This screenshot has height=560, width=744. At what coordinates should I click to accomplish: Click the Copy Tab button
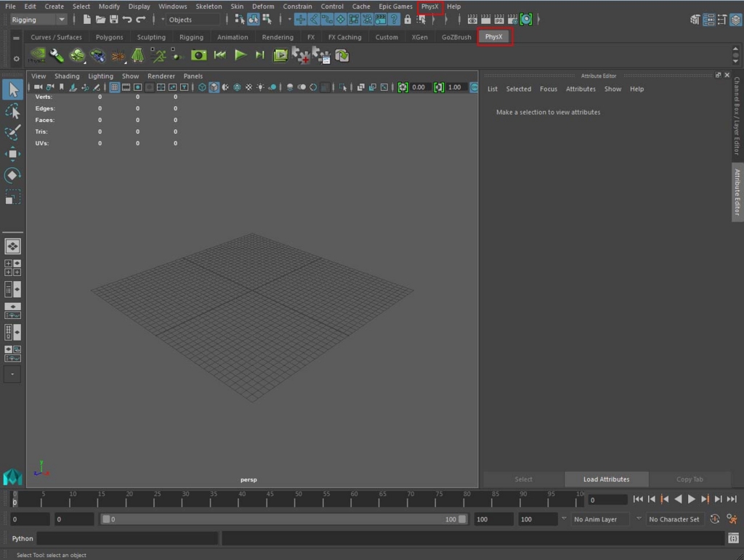(690, 479)
